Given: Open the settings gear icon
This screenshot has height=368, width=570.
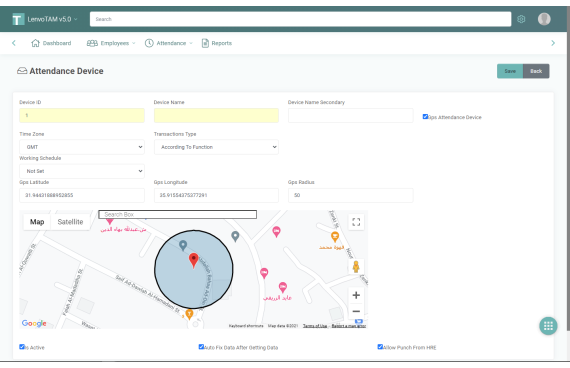Looking at the screenshot, I should click(521, 19).
